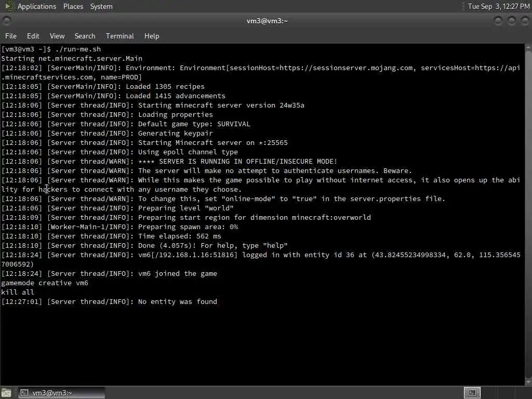532x399 pixels.
Task: Click the 'Preparing level "world"' line
Action: [117, 208]
